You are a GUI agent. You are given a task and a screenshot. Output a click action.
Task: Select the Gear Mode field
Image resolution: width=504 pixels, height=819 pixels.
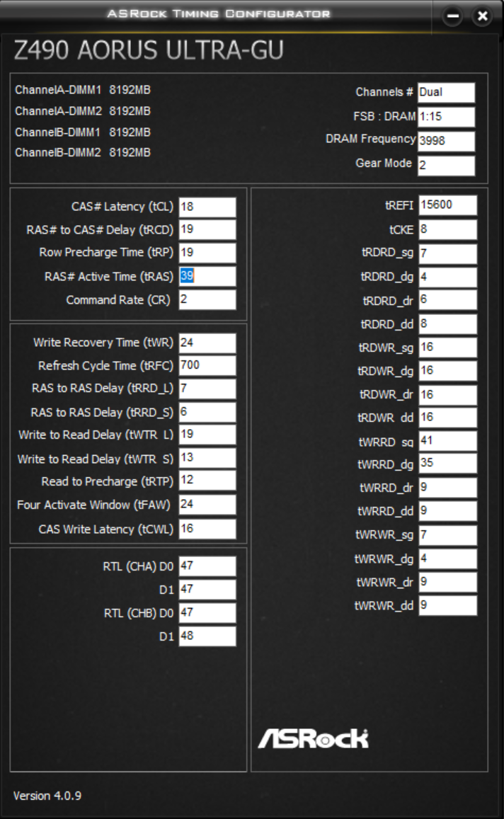coord(447,166)
